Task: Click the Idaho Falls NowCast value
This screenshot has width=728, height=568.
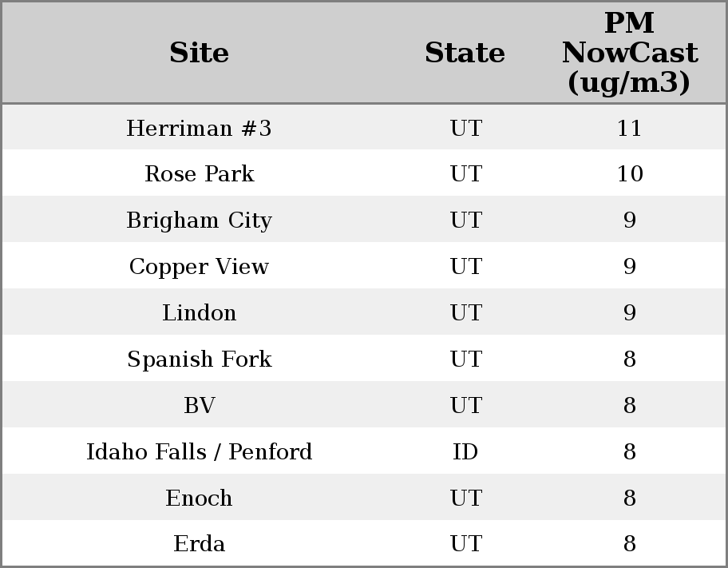Action: [x=629, y=452]
